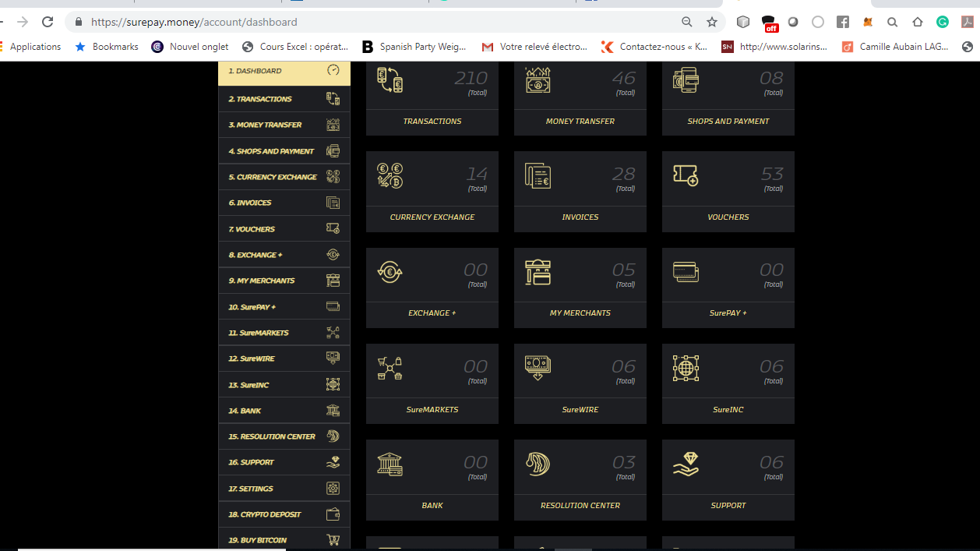Click the 53 total vouchers count

coord(772,174)
